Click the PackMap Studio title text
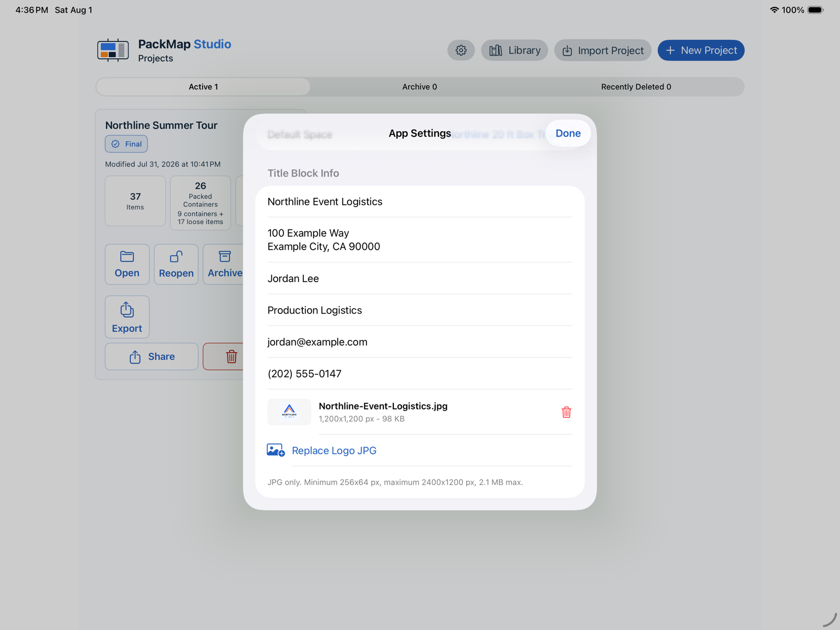This screenshot has height=630, width=840. click(185, 44)
